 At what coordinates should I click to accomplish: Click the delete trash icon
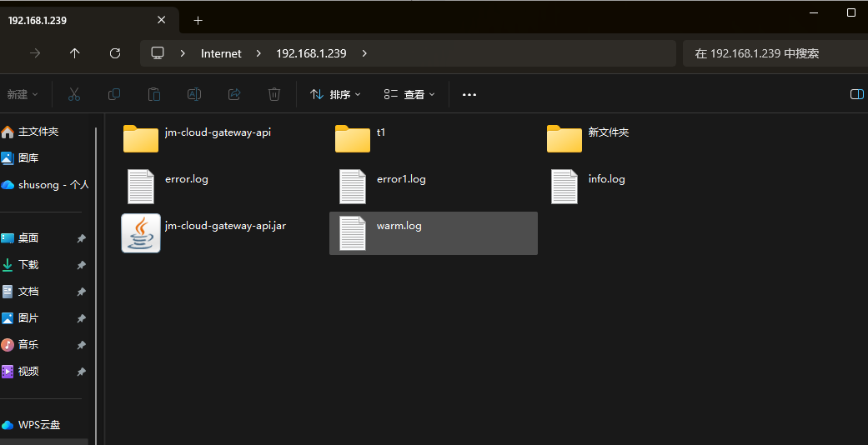pos(274,95)
